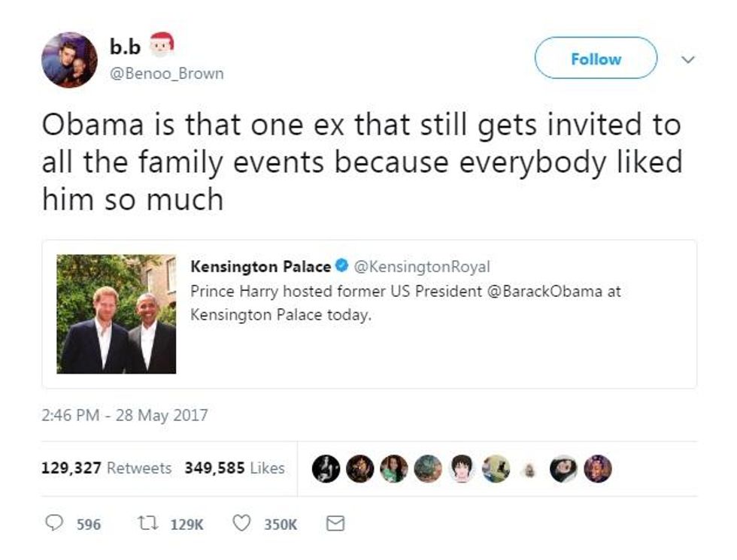This screenshot has width=737, height=560.
Task: Like the tweet with the heart icon
Action: (x=241, y=524)
